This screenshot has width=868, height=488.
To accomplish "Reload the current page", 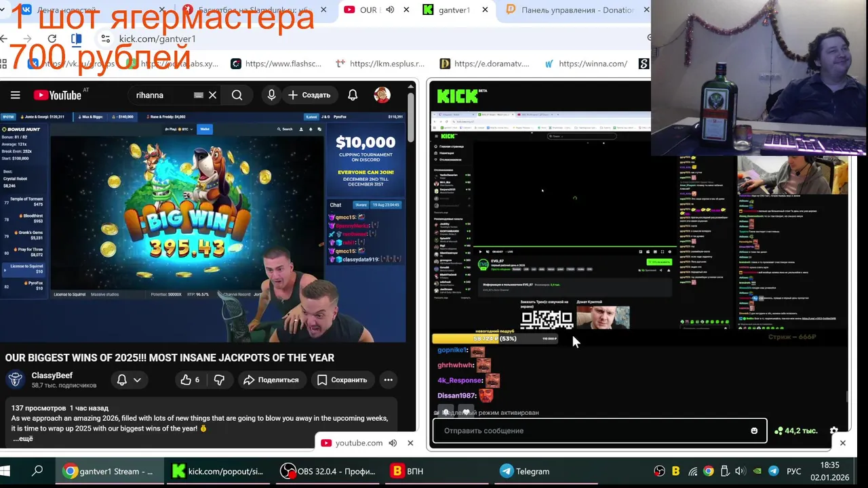I will tap(52, 39).
